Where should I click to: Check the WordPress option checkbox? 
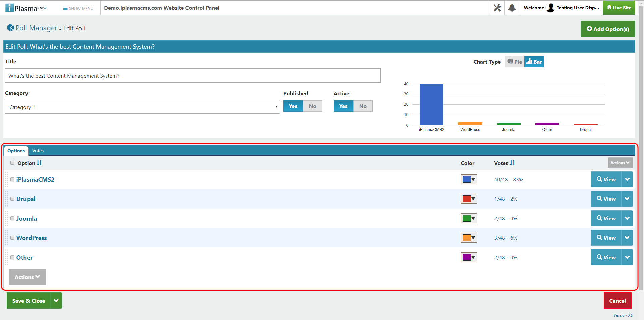coord(12,238)
